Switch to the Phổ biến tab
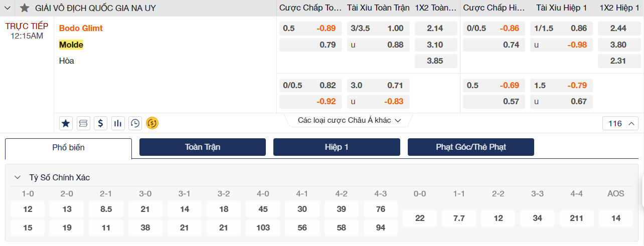The image size is (644, 246). [68, 147]
